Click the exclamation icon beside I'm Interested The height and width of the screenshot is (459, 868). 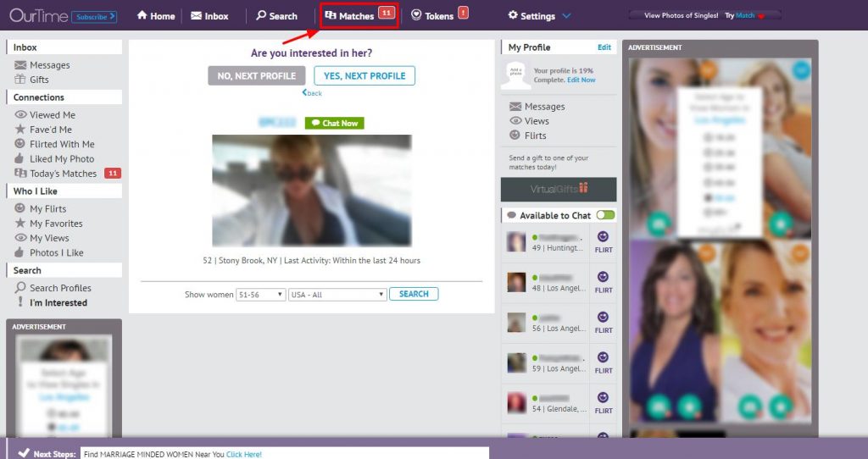20,302
